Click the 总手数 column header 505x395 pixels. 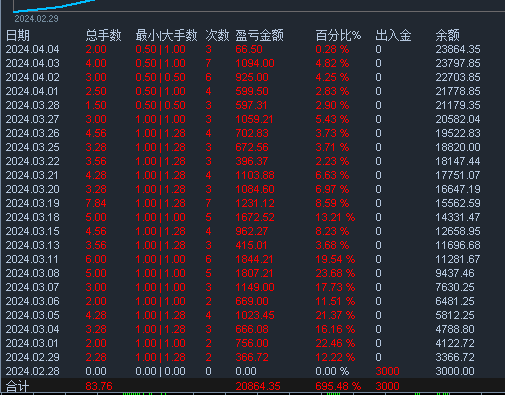click(x=103, y=35)
